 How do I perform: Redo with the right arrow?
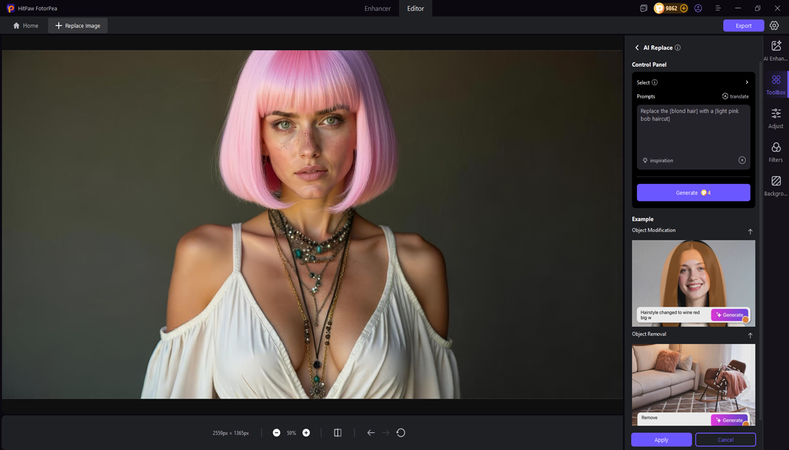(386, 433)
